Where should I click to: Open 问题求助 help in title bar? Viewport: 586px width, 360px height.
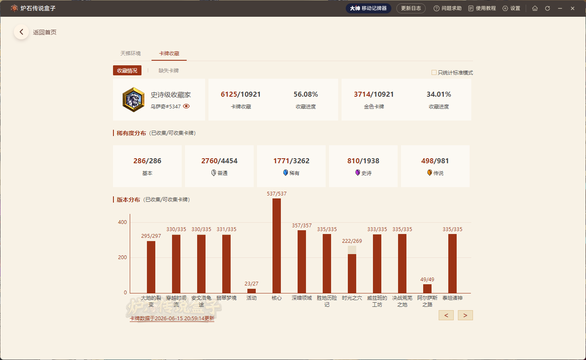[447, 8]
